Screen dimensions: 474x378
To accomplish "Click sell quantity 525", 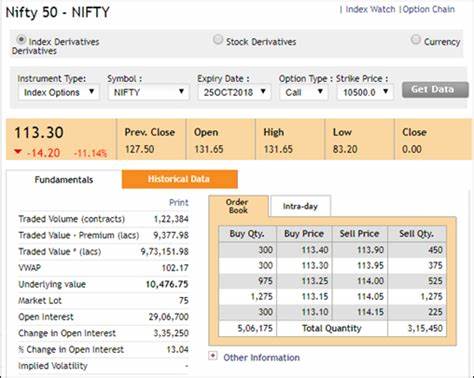I will 435,281.
